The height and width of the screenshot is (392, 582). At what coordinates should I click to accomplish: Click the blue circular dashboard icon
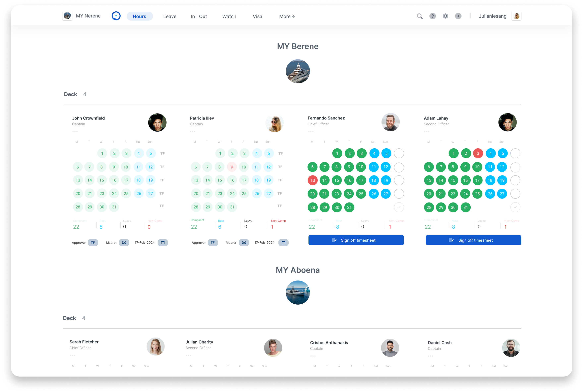click(x=116, y=16)
